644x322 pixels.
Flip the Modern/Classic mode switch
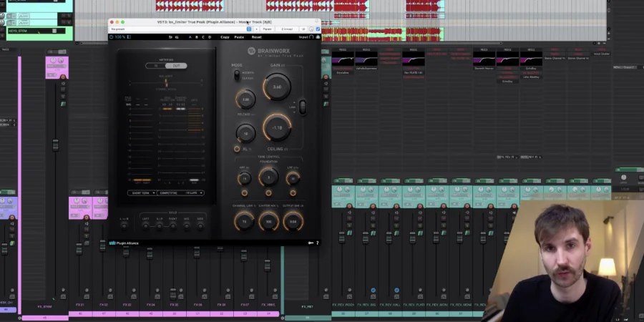point(237,75)
